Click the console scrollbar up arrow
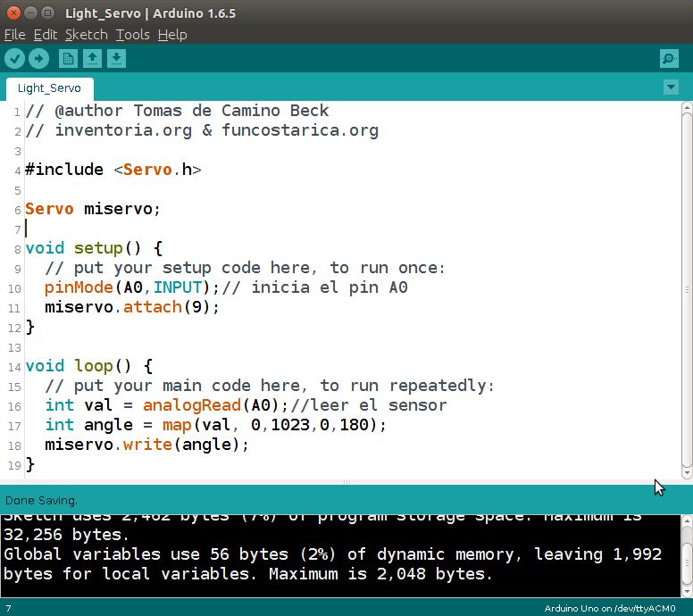Viewport: 693px width, 616px height. pyautogui.click(x=687, y=521)
